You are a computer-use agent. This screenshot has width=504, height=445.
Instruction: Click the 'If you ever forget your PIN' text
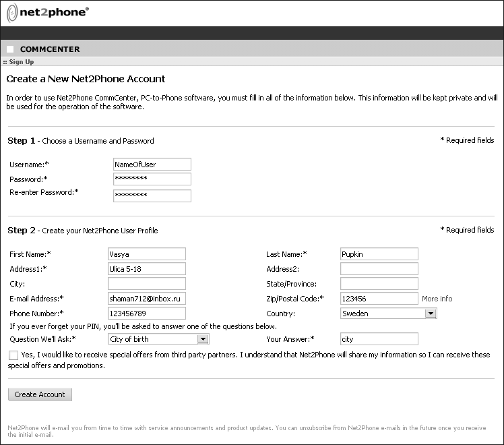[143, 327]
